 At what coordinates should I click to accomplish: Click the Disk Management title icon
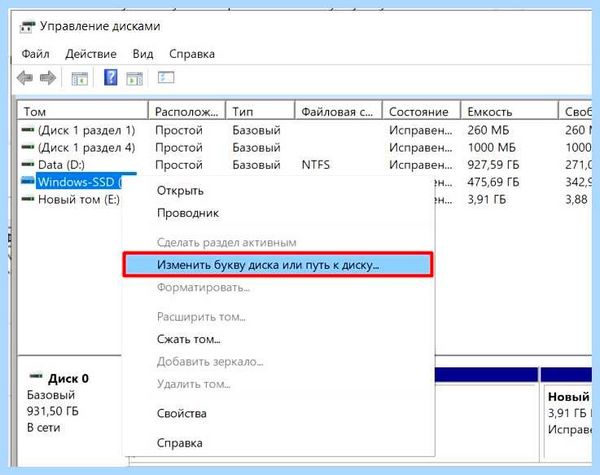(27, 27)
